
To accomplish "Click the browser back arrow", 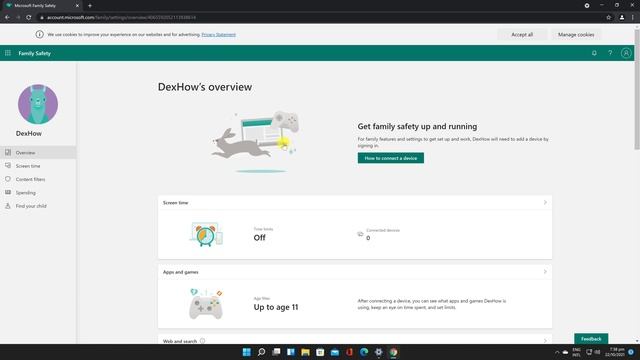I will pyautogui.click(x=7, y=17).
